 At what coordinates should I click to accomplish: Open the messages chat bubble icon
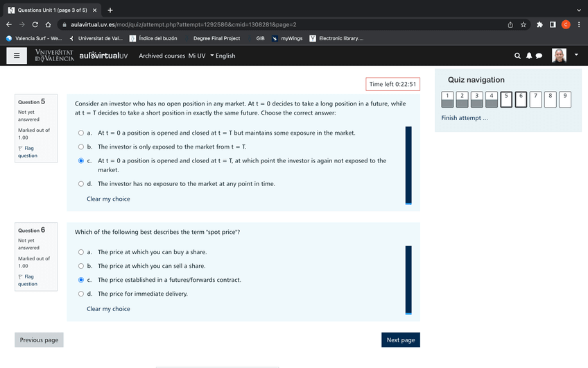(539, 56)
